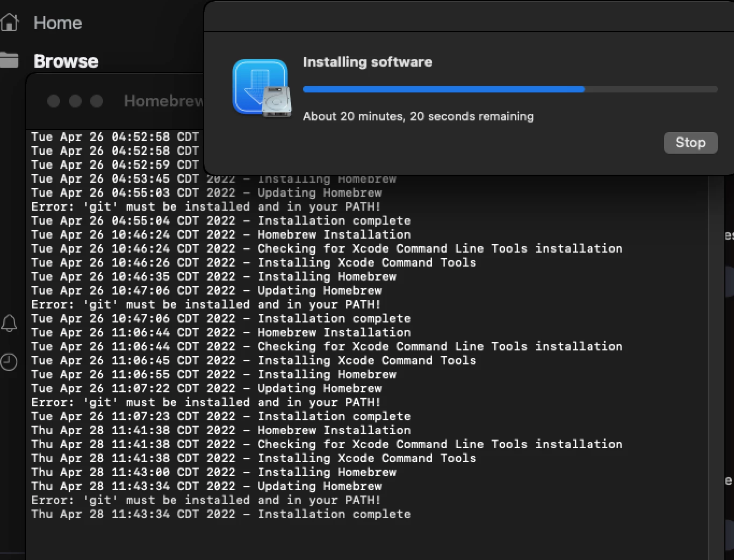The height and width of the screenshot is (560, 734).
Task: Stop the software installation
Action: [x=690, y=142]
